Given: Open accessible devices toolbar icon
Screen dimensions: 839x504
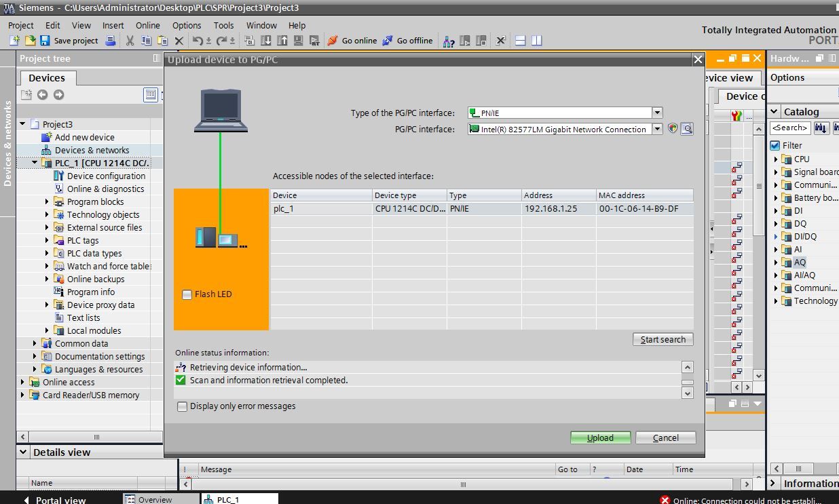Looking at the screenshot, I should (x=449, y=41).
